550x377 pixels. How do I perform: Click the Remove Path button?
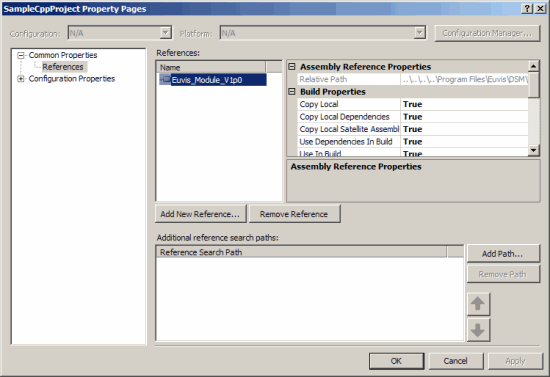pos(503,274)
